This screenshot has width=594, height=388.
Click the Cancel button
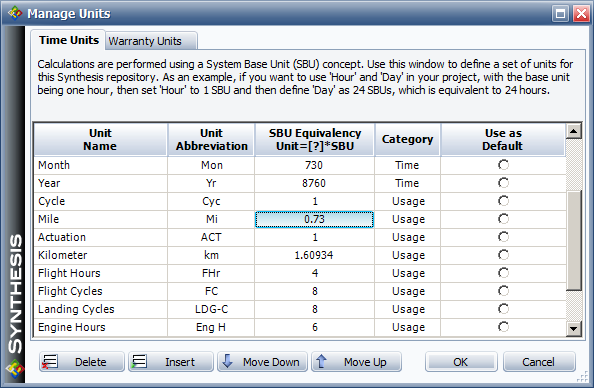[x=539, y=362]
